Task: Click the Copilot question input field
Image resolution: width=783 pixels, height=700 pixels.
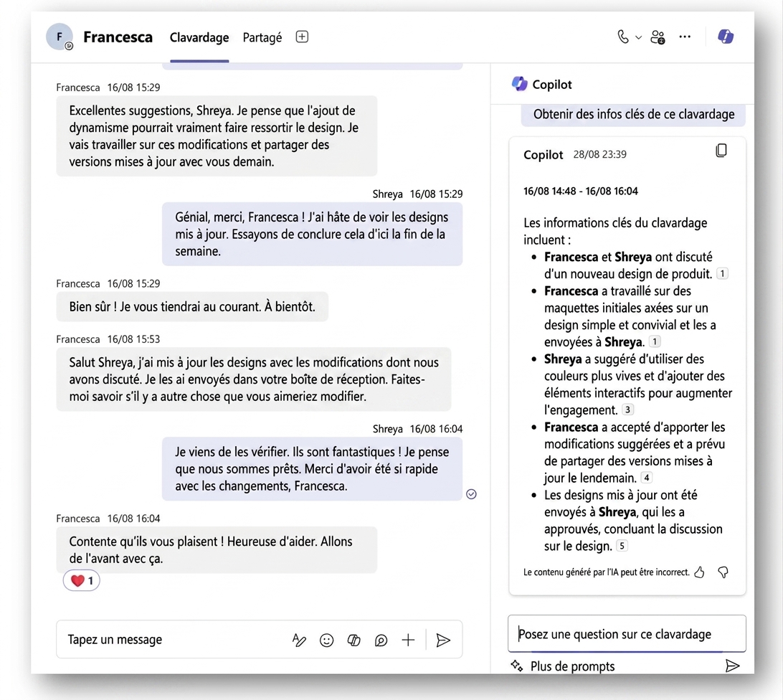Action: click(x=627, y=633)
